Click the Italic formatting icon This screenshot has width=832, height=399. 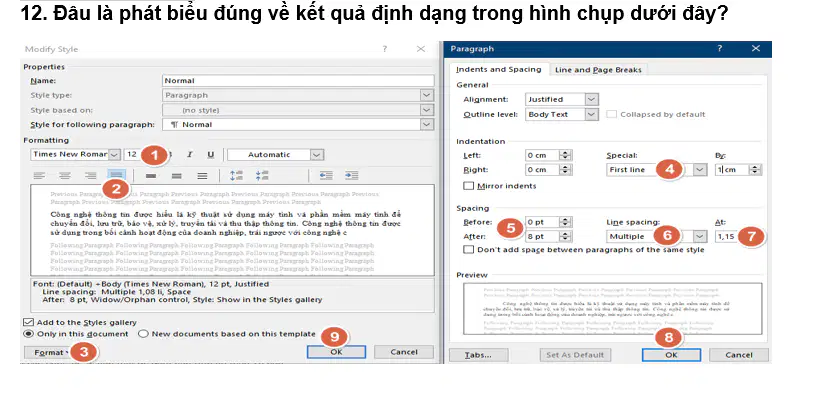pos(189,154)
